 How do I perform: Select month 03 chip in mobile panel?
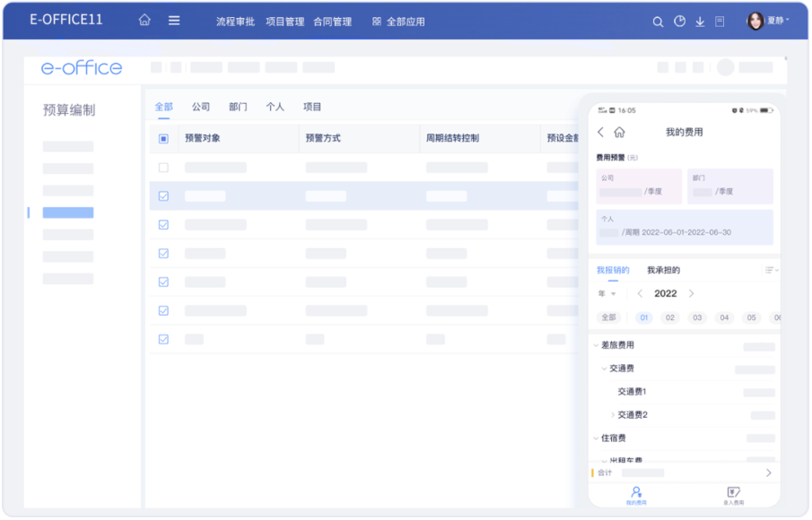tap(697, 318)
